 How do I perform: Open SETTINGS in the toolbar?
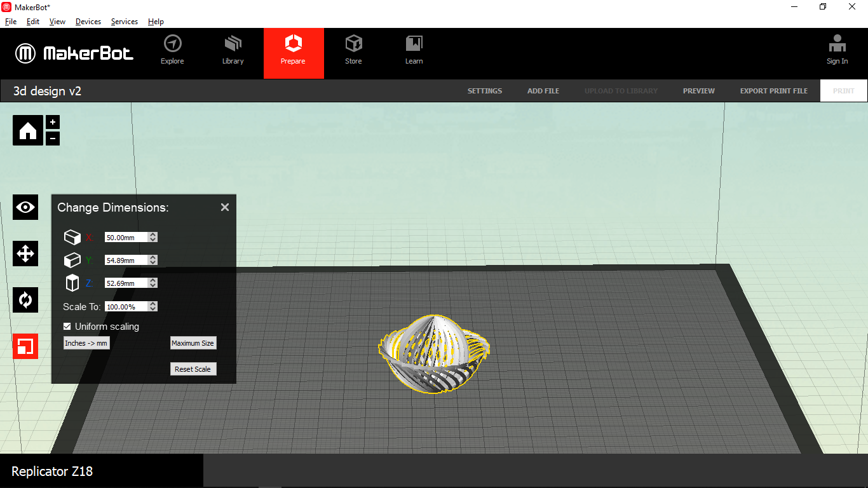(485, 91)
